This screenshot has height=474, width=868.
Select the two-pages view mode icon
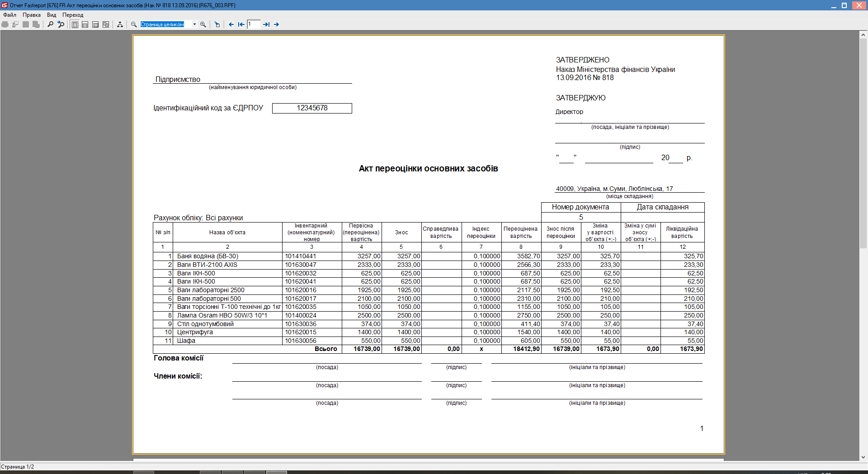click(x=106, y=24)
